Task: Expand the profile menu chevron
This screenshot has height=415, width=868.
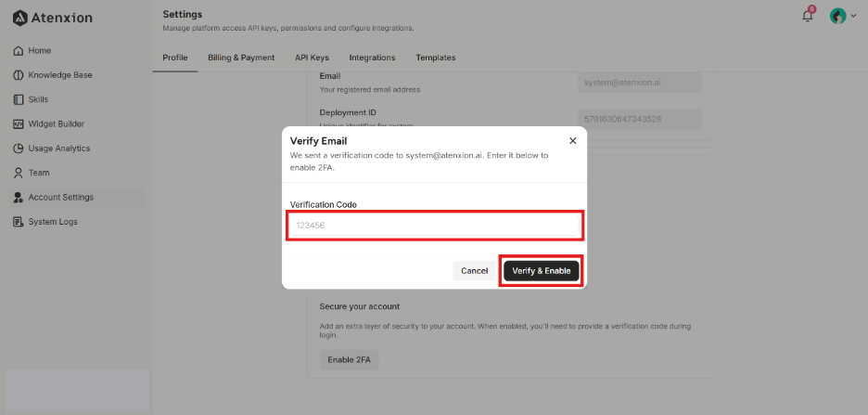Action: point(853,16)
